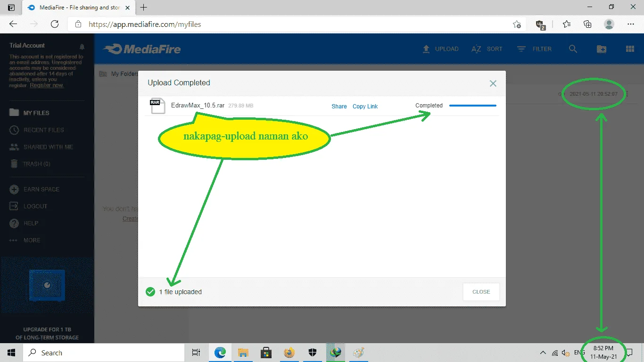The width and height of the screenshot is (644, 362).
Task: Open Recent Files in sidebar
Action: pyautogui.click(x=37, y=130)
